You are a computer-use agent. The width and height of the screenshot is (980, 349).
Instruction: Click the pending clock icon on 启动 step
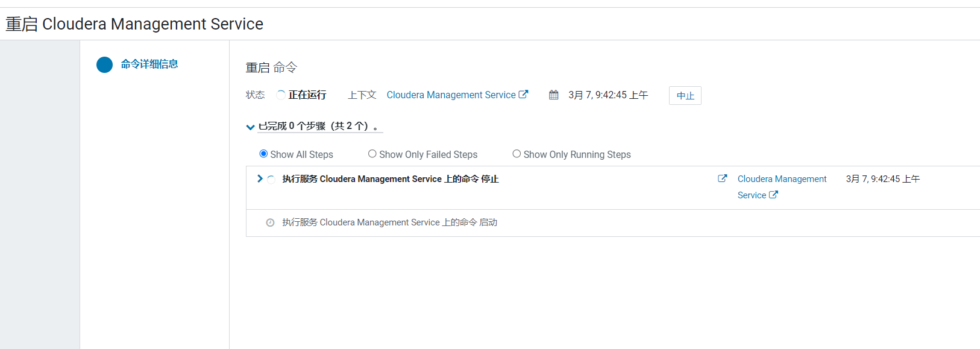(270, 222)
